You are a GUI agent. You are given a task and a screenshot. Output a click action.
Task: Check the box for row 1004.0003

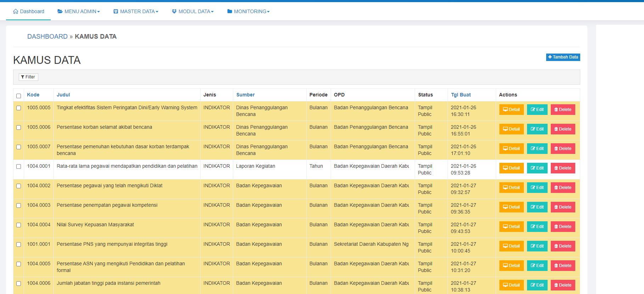pos(18,205)
